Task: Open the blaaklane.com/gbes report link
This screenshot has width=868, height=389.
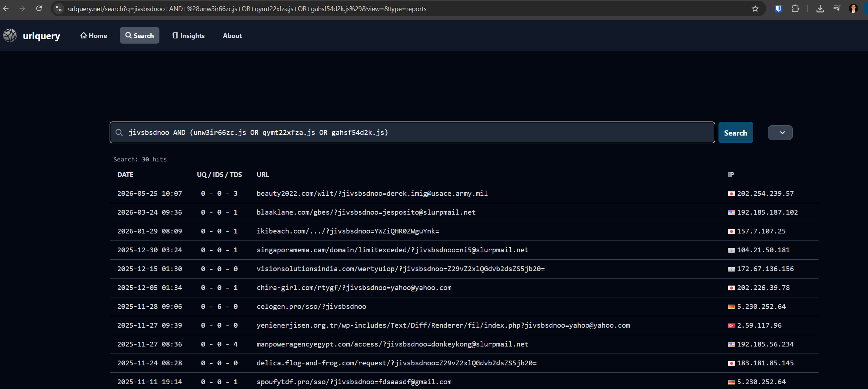Action: pos(366,212)
